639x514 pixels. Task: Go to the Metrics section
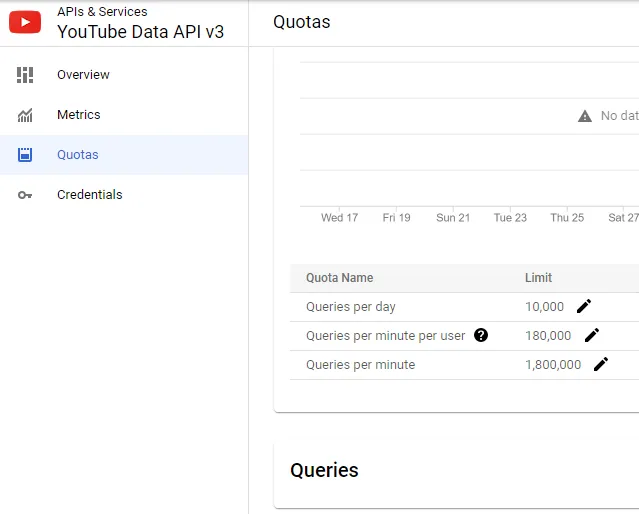(79, 115)
